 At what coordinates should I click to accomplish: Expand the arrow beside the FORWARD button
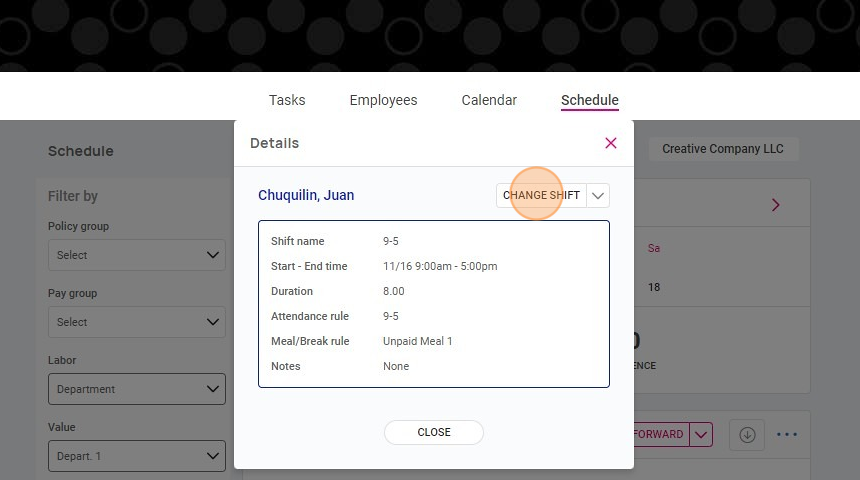[701, 434]
